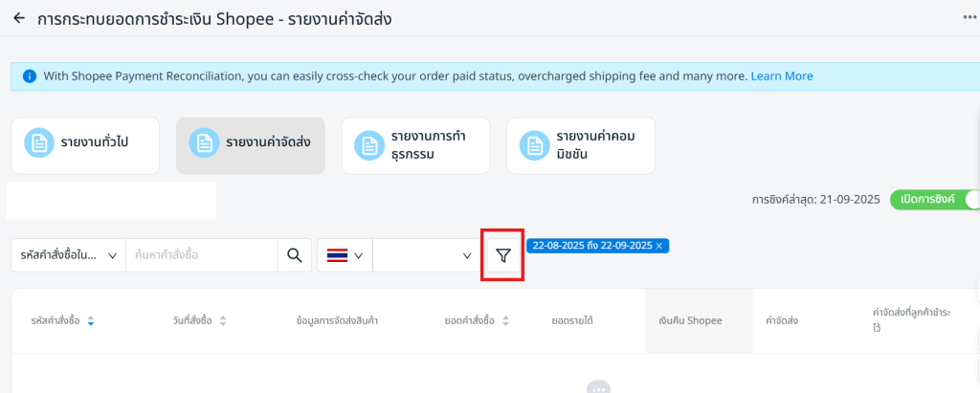Expand the empty dropdown beside the flag
Viewport: 980px width, 393px height.
point(426,255)
